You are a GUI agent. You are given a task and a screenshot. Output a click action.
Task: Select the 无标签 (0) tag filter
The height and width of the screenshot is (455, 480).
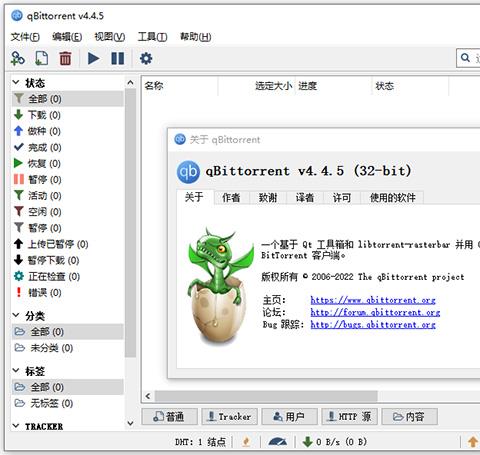tap(68, 403)
